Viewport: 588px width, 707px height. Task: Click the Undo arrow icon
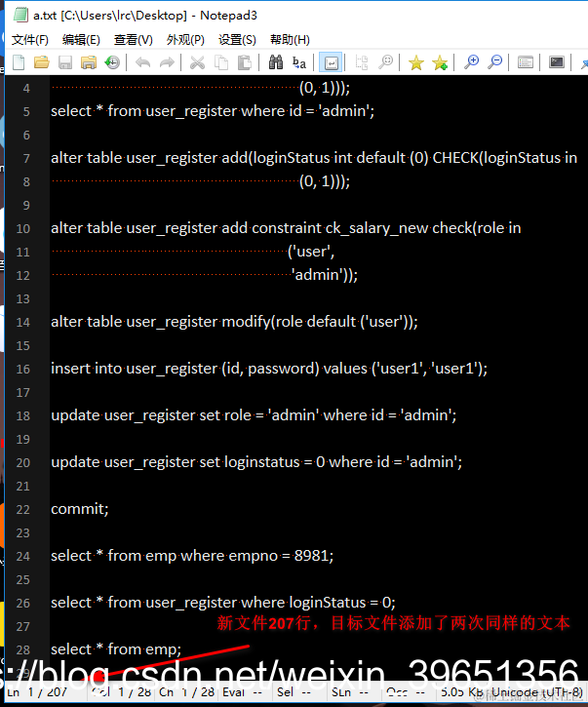point(143,62)
